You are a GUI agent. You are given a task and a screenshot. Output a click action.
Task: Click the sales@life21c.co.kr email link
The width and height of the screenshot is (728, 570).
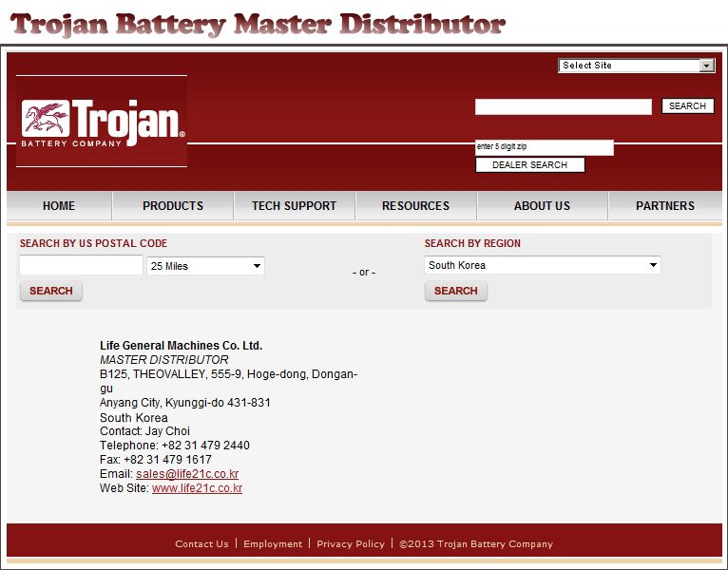tap(187, 474)
